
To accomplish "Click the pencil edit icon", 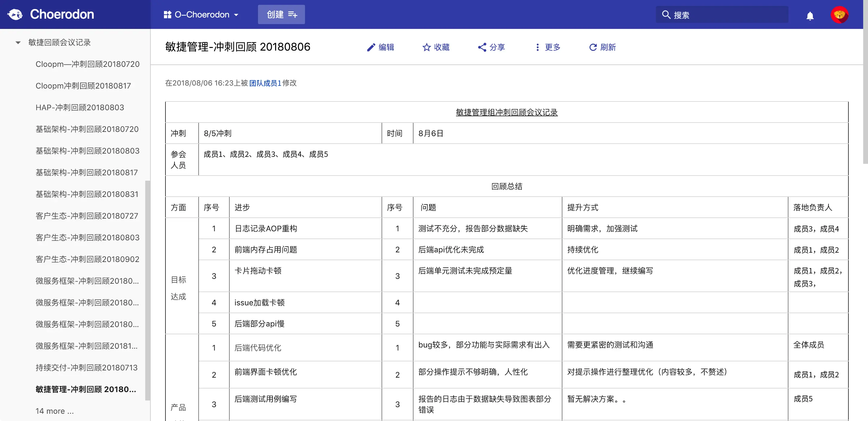I will click(x=371, y=47).
